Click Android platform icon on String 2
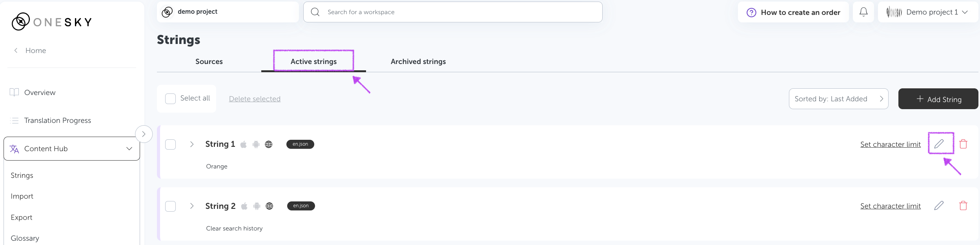980x245 pixels. (x=257, y=206)
